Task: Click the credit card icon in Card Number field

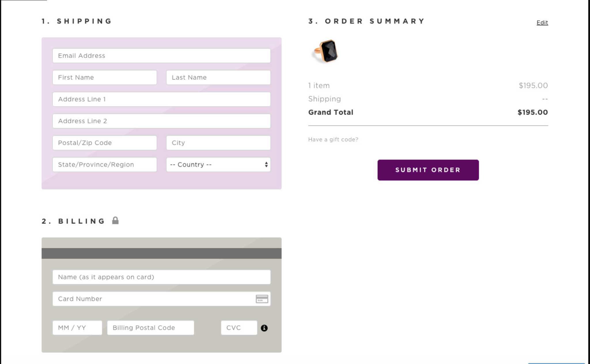Action: pyautogui.click(x=262, y=299)
